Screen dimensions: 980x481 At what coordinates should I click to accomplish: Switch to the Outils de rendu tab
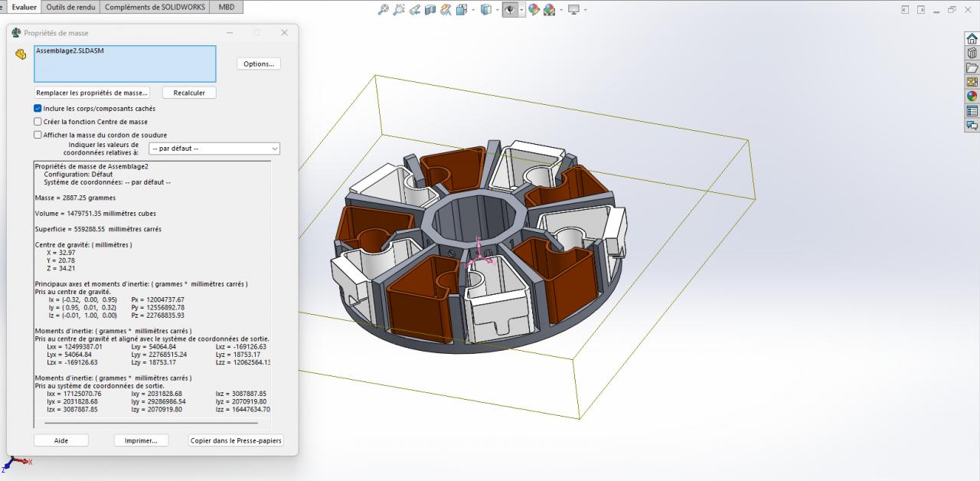tap(71, 7)
